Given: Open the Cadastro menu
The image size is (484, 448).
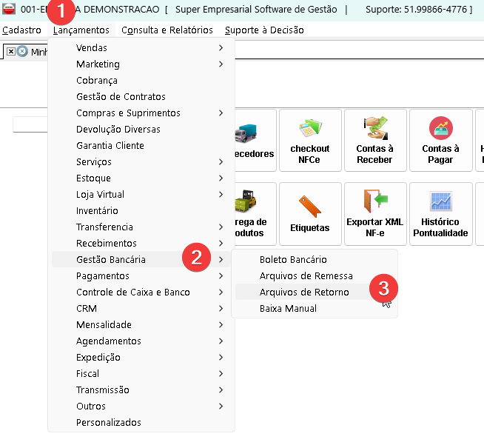Looking at the screenshot, I should coord(21,30).
